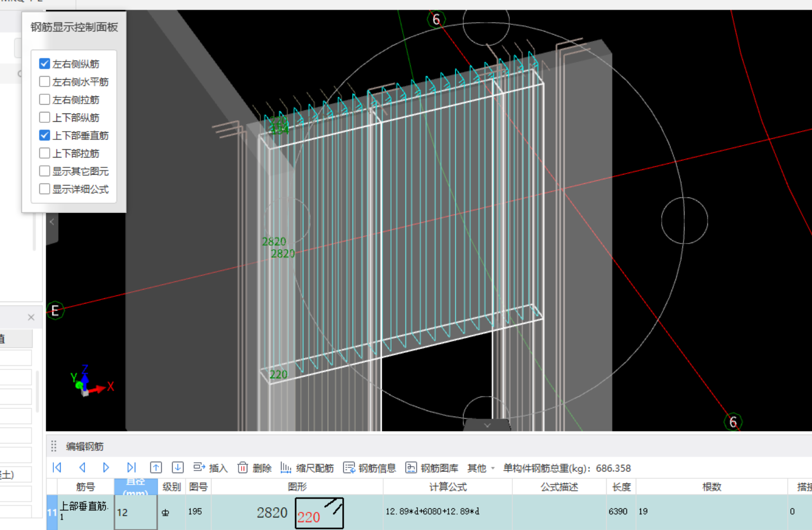Expand the 其他 dropdown menu

pyautogui.click(x=481, y=468)
